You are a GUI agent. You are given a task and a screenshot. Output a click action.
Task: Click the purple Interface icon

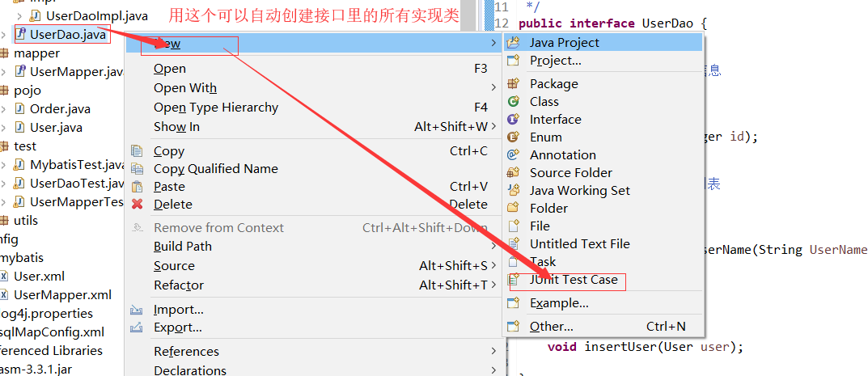513,120
